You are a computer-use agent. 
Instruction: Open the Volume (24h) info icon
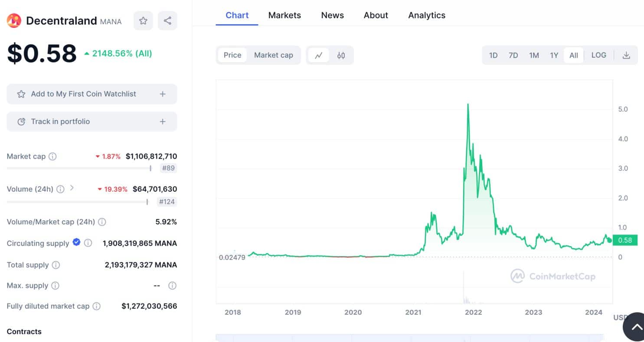coord(60,189)
